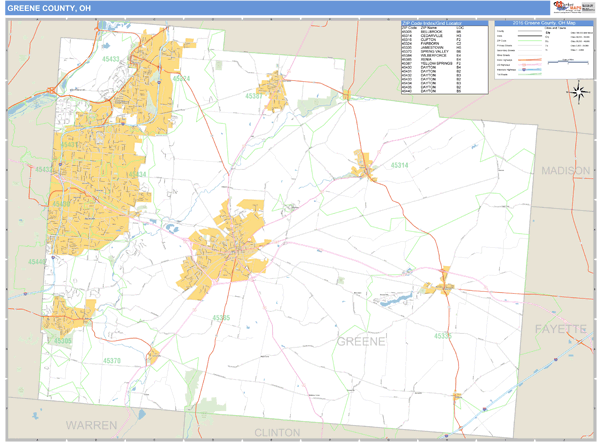Click the FAYETTE county label
Viewport: 600px width, 442px height.
point(558,329)
